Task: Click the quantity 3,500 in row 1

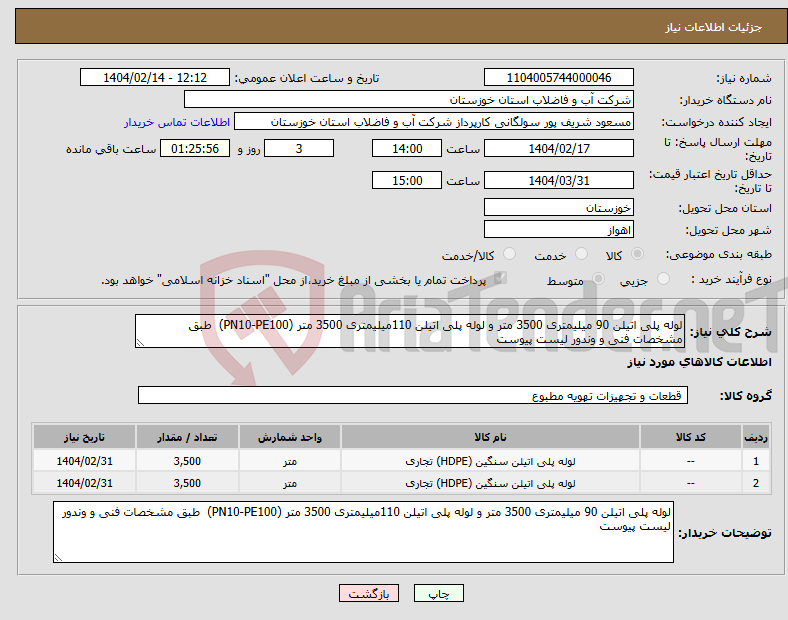Action: [x=187, y=461]
